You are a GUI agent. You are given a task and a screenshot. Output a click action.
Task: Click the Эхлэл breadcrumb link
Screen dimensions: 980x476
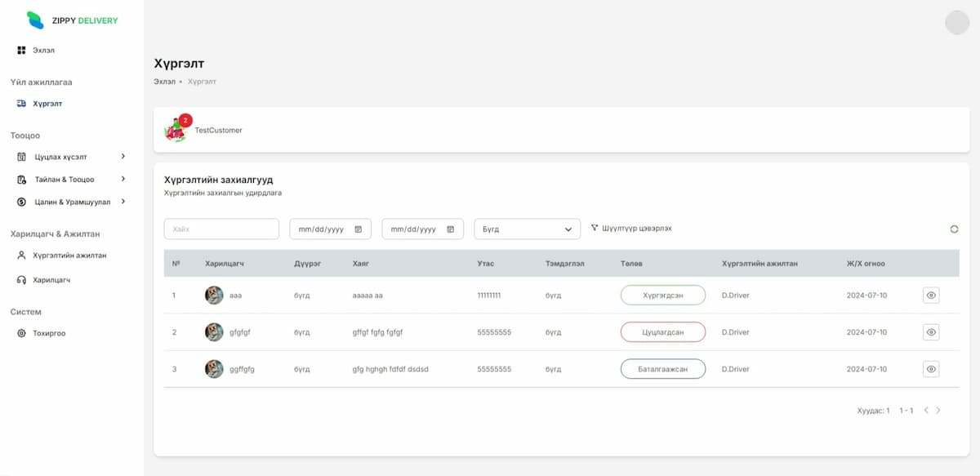tap(164, 82)
